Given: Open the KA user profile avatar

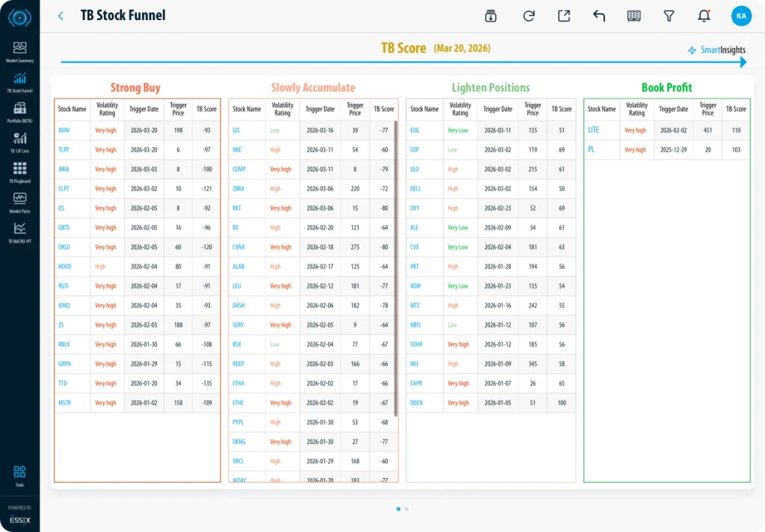Looking at the screenshot, I should coord(741,16).
